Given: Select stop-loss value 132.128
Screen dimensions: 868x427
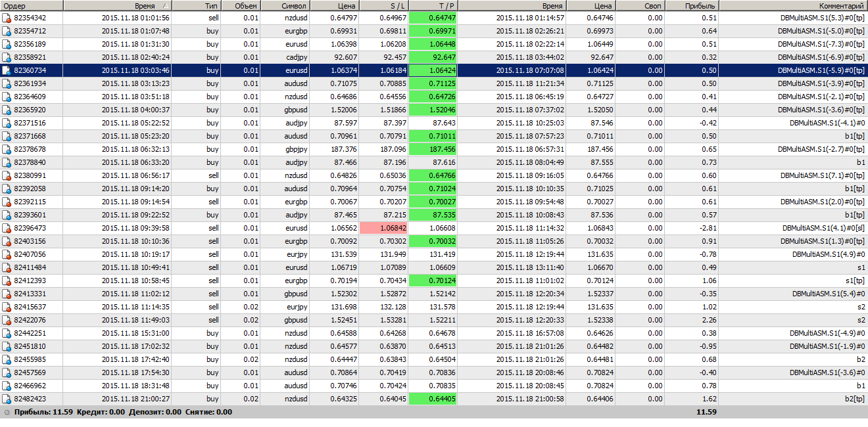Looking at the screenshot, I should tap(394, 307).
